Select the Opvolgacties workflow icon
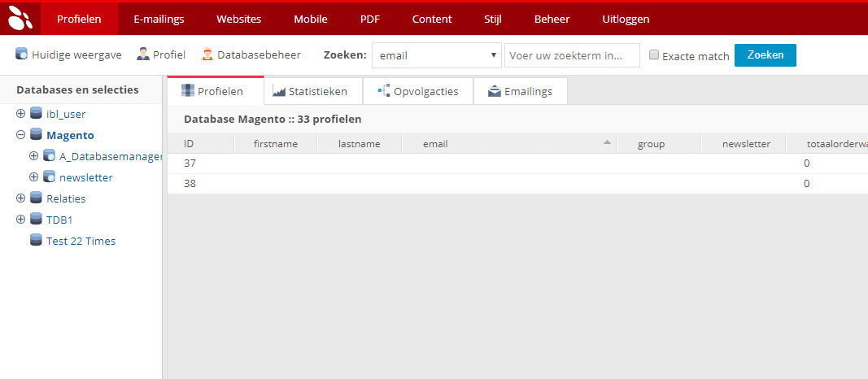Image resolution: width=868 pixels, height=379 pixels. (384, 91)
